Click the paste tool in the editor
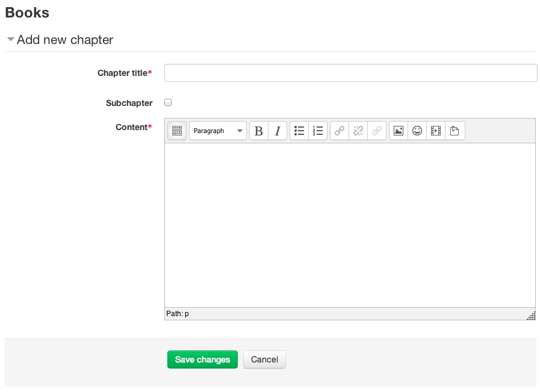Viewport: 540px width, 392px height. click(x=455, y=131)
